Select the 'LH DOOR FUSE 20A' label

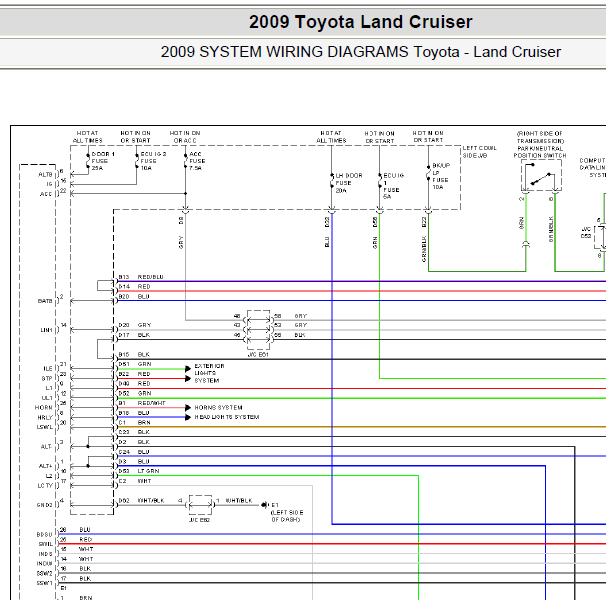(x=349, y=183)
